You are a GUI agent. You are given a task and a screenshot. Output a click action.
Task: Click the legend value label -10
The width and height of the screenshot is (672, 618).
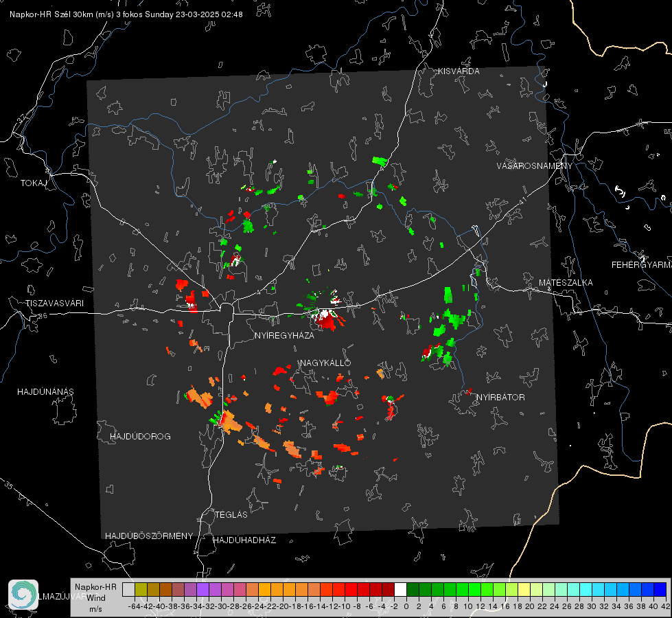point(345,606)
